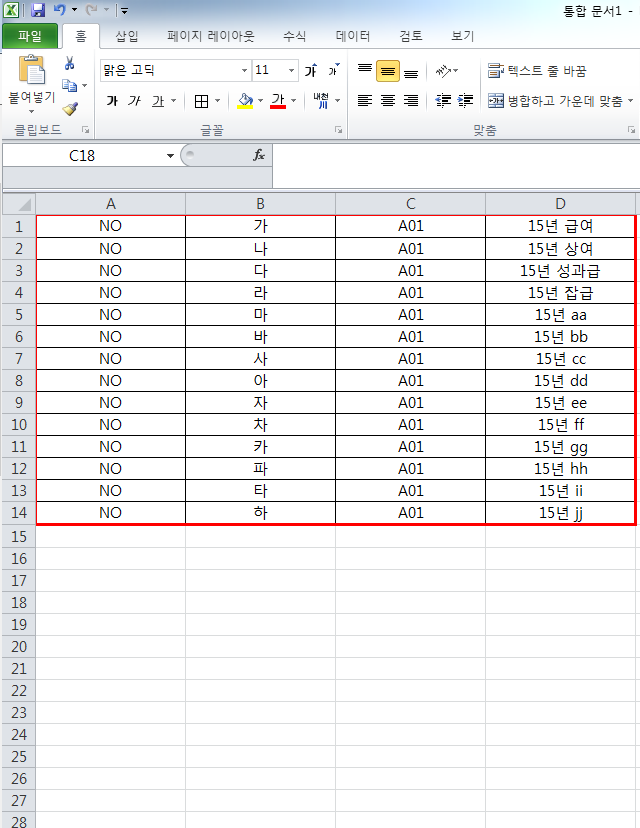This screenshot has height=828, width=640.
Task: Customize quick access toolbar dropdown
Action: pyautogui.click(x=125, y=10)
